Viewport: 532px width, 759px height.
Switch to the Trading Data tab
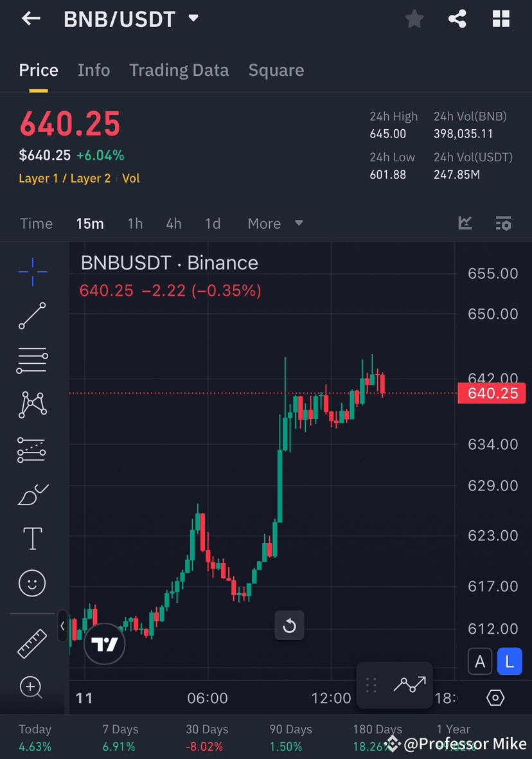(179, 69)
